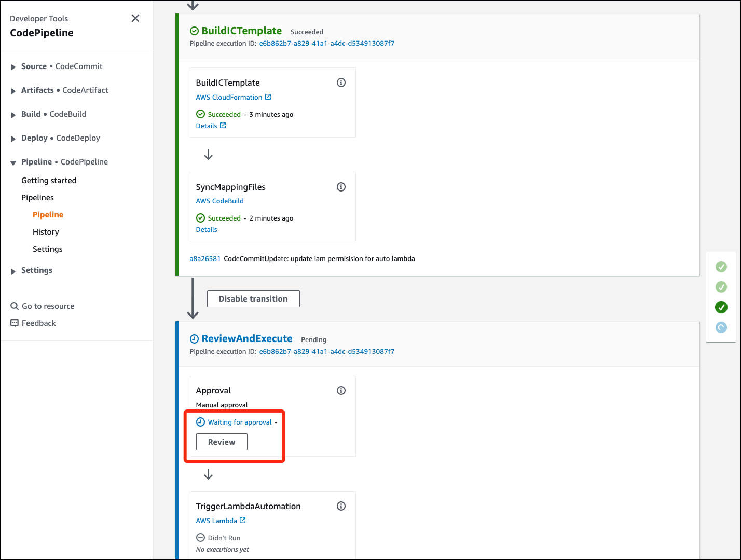The width and height of the screenshot is (741, 560).
Task: Click the Review button
Action: tap(222, 442)
